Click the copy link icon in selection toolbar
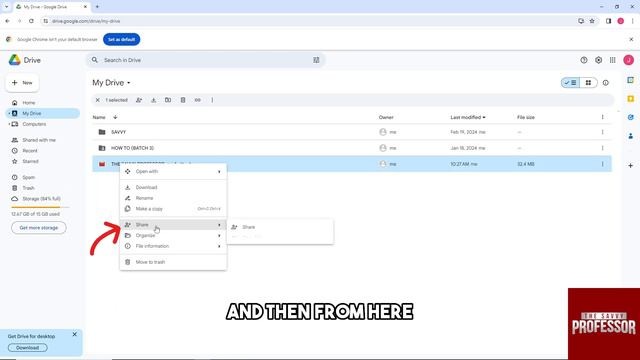The width and height of the screenshot is (640, 360). point(198,100)
